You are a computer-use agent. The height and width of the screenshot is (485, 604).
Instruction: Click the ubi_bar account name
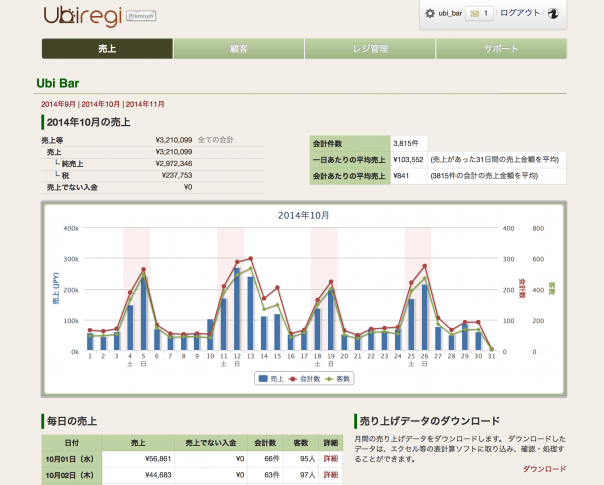[450, 14]
